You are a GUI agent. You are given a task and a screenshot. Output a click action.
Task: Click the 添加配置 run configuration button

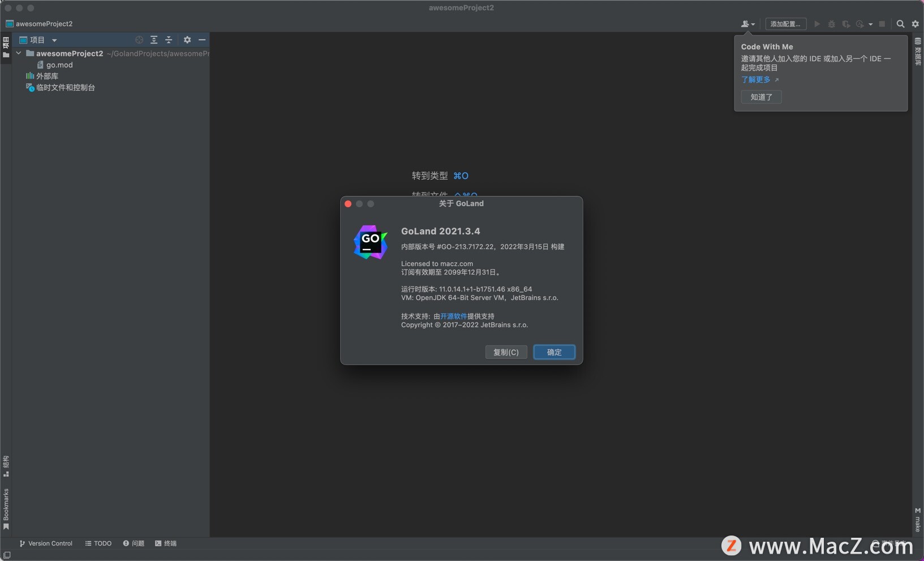click(785, 24)
